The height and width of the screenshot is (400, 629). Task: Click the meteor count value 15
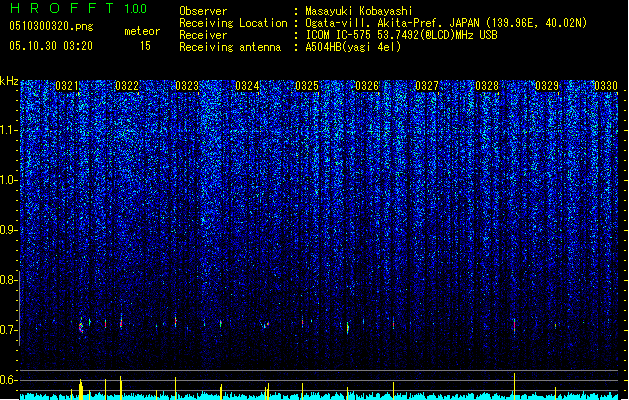coord(145,46)
